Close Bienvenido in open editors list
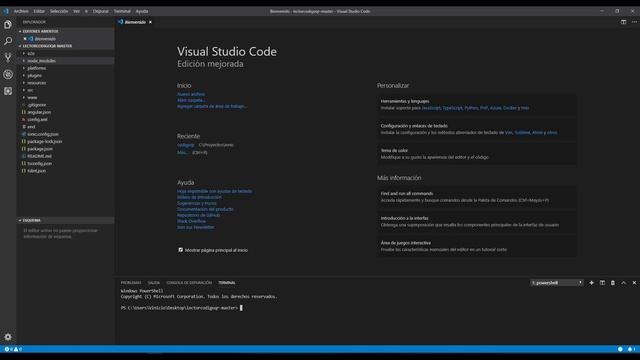 click(25, 39)
